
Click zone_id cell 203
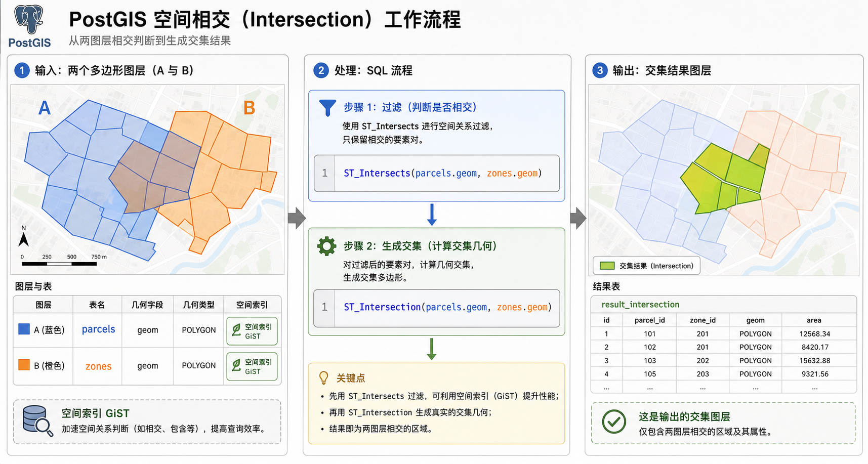pyautogui.click(x=702, y=374)
